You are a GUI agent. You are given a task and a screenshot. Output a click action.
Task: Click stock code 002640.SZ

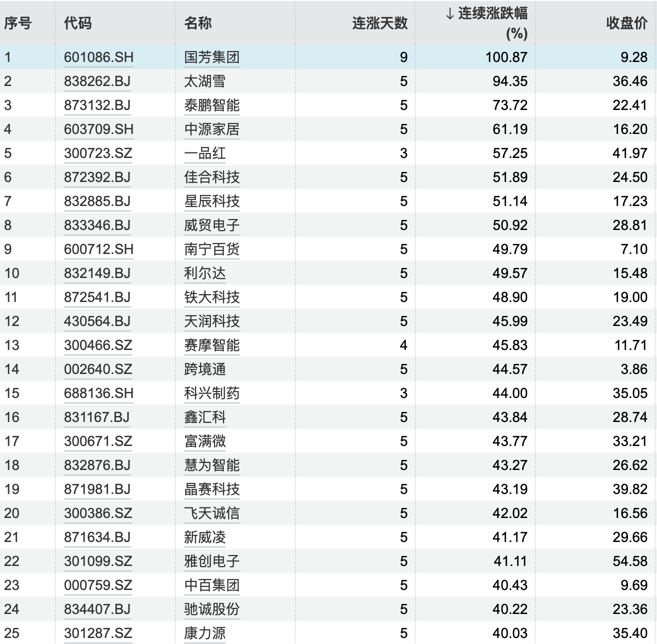pos(98,369)
